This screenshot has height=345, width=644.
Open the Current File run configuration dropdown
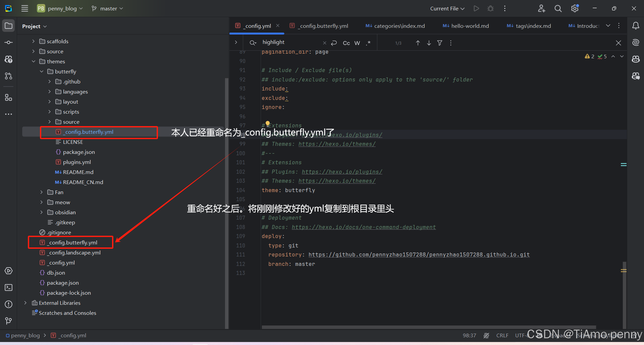pos(447,8)
